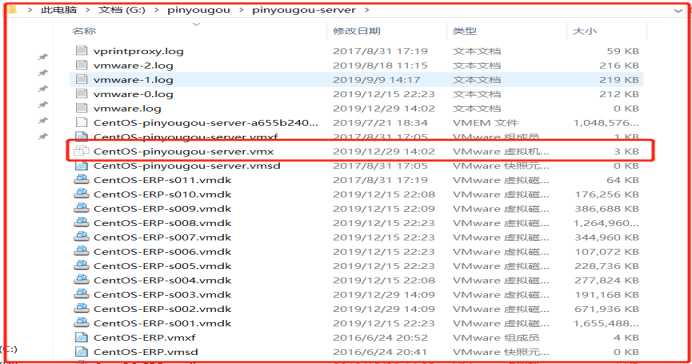Select file name CentOS-ERP-s010.vmdk
The width and height of the screenshot is (692, 364).
click(162, 194)
